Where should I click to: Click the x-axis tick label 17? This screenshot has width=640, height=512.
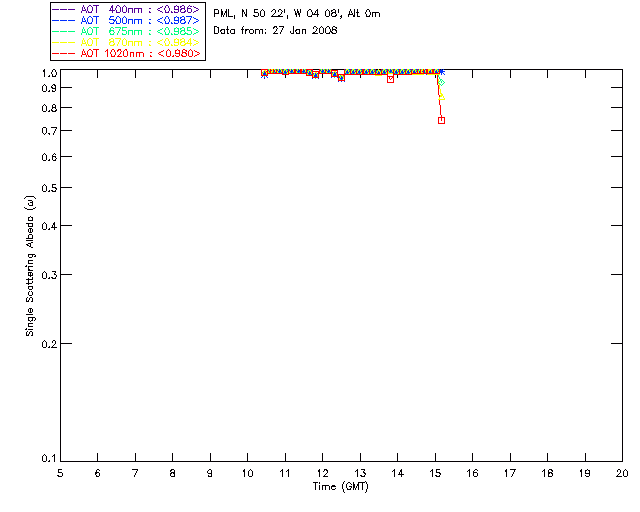tap(510, 474)
